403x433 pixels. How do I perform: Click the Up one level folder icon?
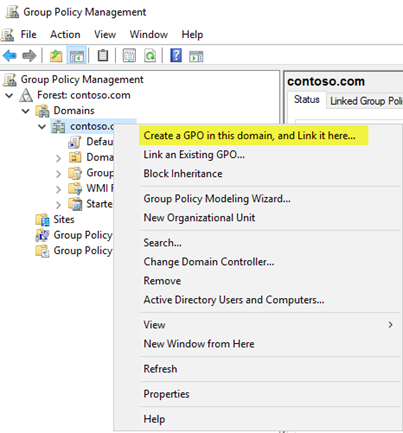click(56, 56)
